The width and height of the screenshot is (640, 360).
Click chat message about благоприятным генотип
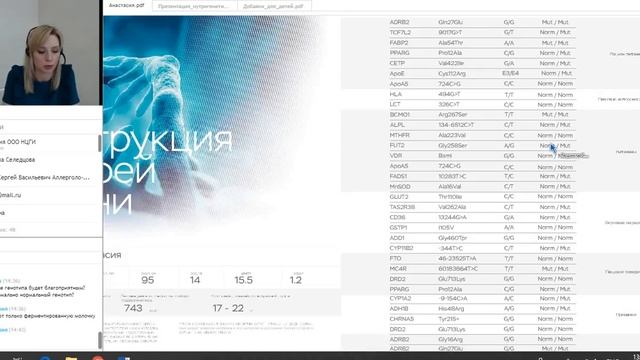click(x=43, y=291)
